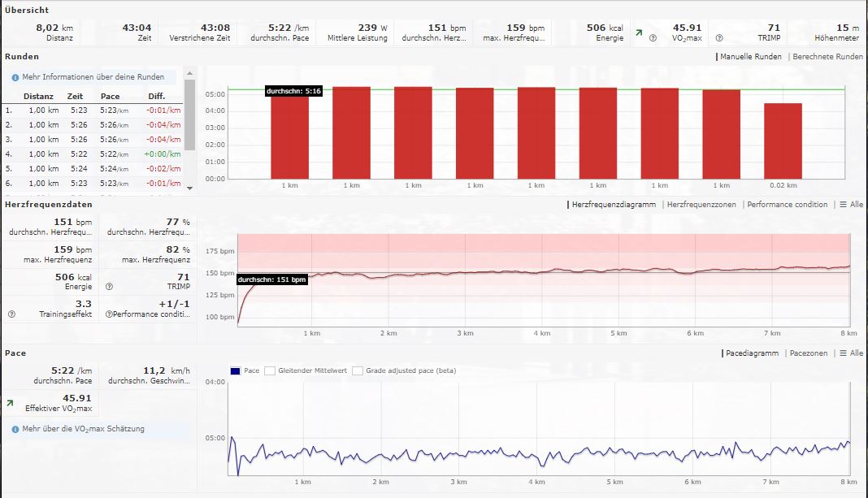Screen dimensions: 868x498
Task: Enable the Gleitender Mittelwert legend checkbox
Action: (271, 370)
